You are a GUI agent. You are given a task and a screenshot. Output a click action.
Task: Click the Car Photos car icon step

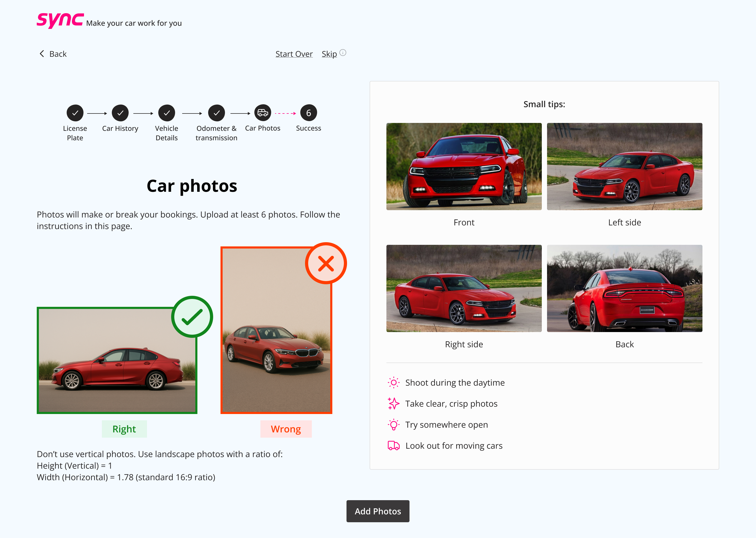[262, 113]
